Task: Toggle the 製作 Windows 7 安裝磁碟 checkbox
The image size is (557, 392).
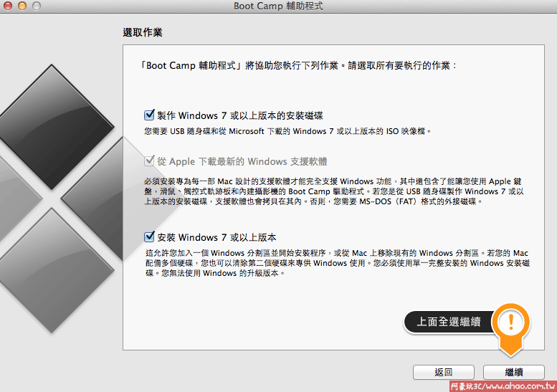Action: [149, 115]
